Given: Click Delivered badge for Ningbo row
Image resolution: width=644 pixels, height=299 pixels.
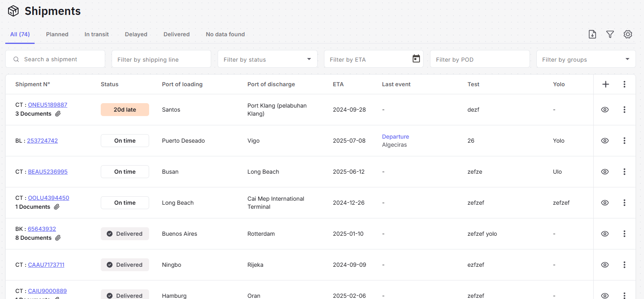Looking at the screenshot, I should point(125,265).
